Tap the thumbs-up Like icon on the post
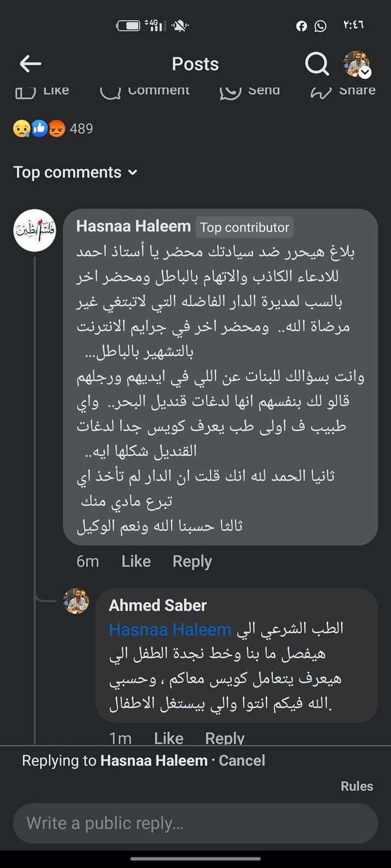This screenshot has height=868, width=391. [x=25, y=92]
